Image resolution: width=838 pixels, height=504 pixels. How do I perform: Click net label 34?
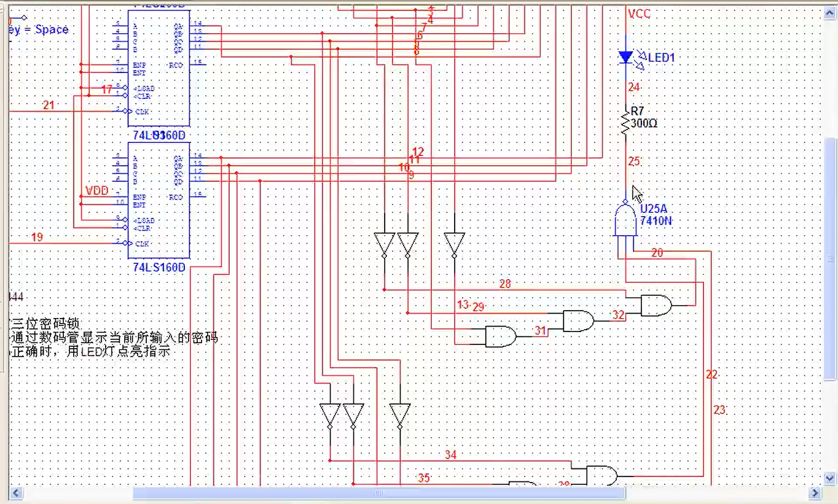pyautogui.click(x=451, y=455)
